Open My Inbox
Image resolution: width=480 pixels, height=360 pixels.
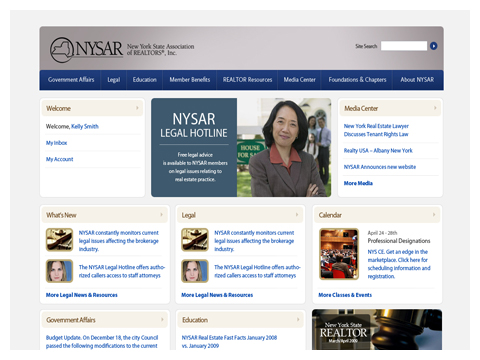click(56, 143)
